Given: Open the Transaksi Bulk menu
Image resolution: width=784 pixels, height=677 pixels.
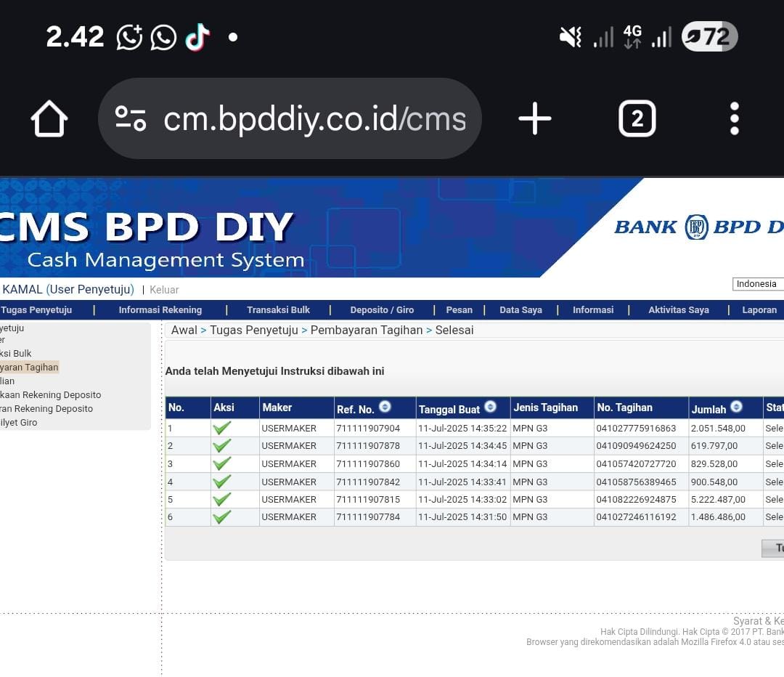Looking at the screenshot, I should (x=278, y=310).
